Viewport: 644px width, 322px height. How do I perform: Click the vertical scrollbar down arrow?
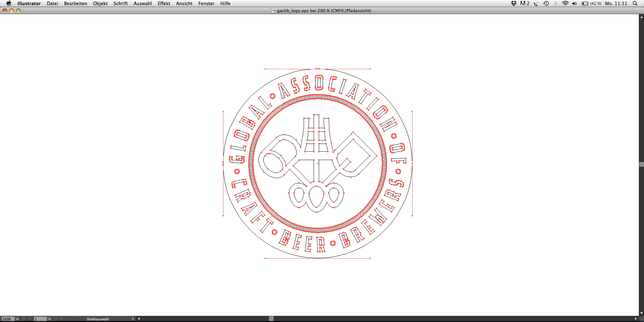[x=641, y=313]
